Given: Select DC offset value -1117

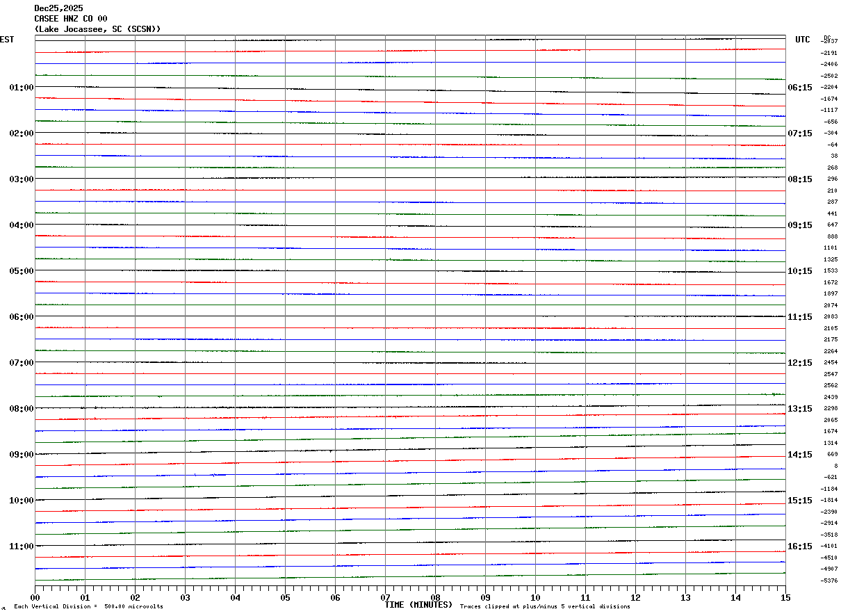Looking at the screenshot, I should pos(829,110).
